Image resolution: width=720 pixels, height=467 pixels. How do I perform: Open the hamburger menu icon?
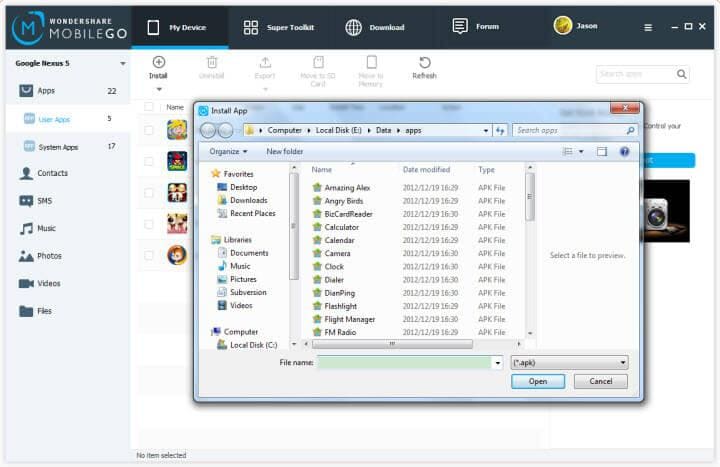648,28
